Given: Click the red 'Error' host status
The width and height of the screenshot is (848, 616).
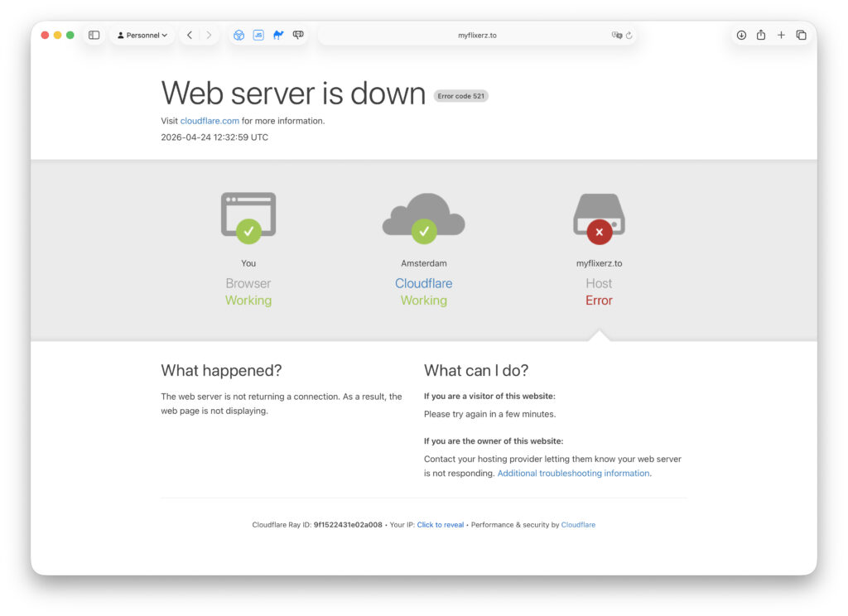Looking at the screenshot, I should pos(599,301).
